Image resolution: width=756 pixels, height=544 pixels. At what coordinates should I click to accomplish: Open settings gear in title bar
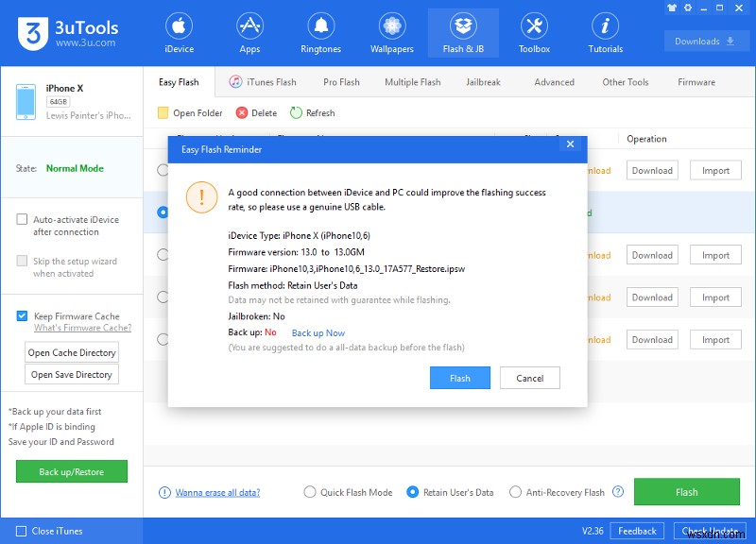tap(688, 8)
